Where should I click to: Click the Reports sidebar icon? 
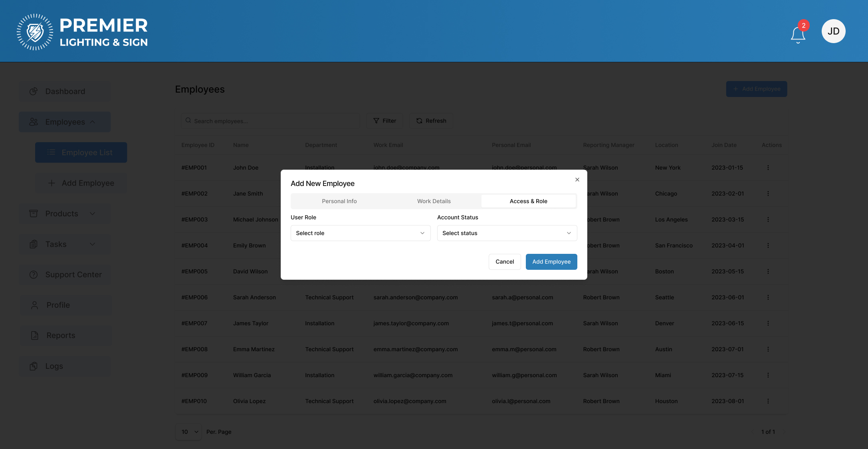(35, 336)
